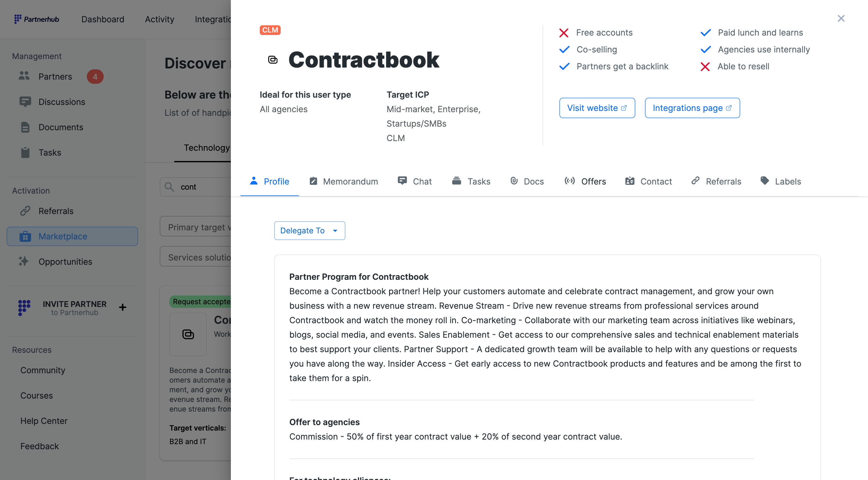Open the Integrations page link
The image size is (868, 480).
point(692,108)
